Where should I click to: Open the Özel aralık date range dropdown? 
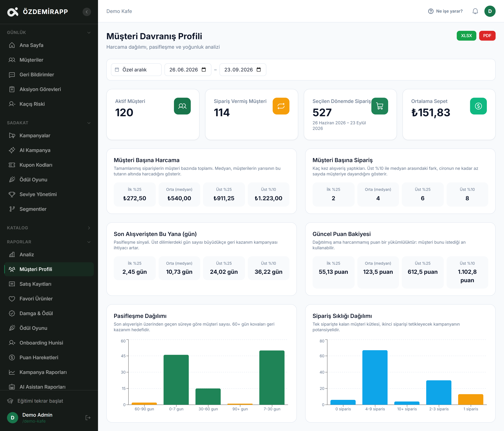[x=136, y=70]
